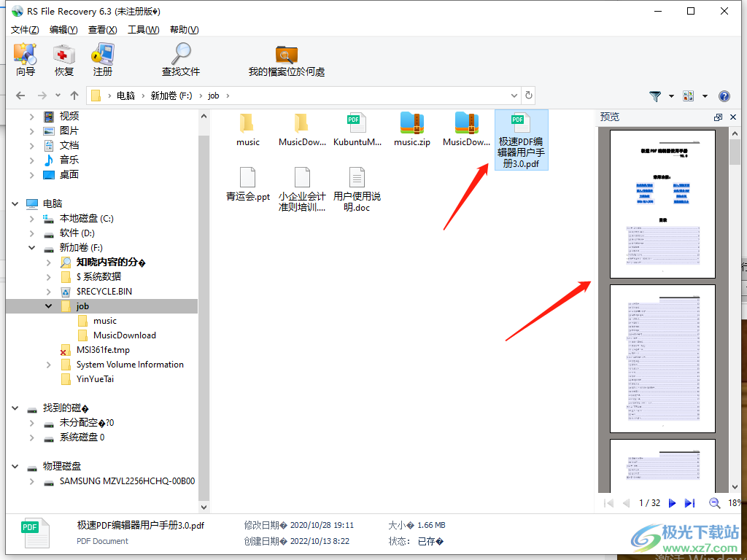Close the 预览 preview panel
This screenshot has width=747, height=560.
click(x=733, y=117)
